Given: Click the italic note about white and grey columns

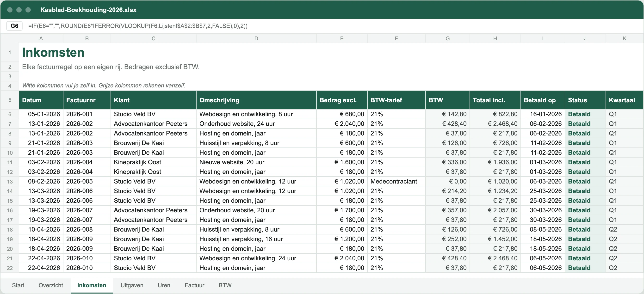Looking at the screenshot, I should click(x=104, y=86).
